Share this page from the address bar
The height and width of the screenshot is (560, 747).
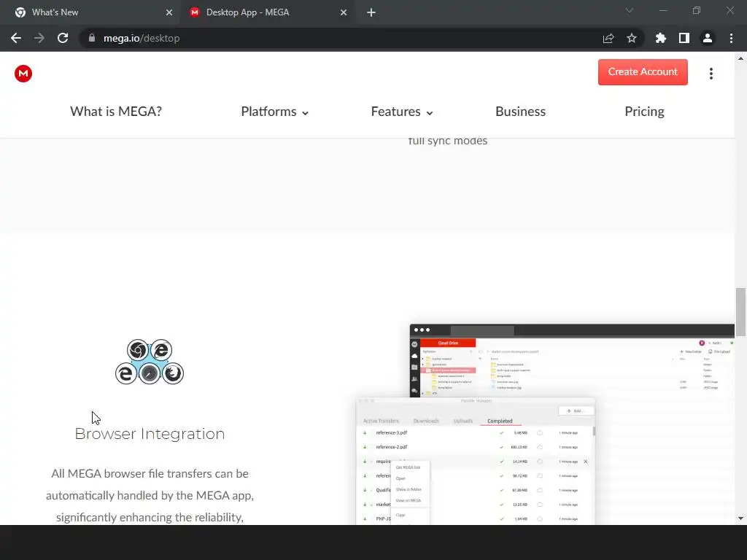(608, 38)
